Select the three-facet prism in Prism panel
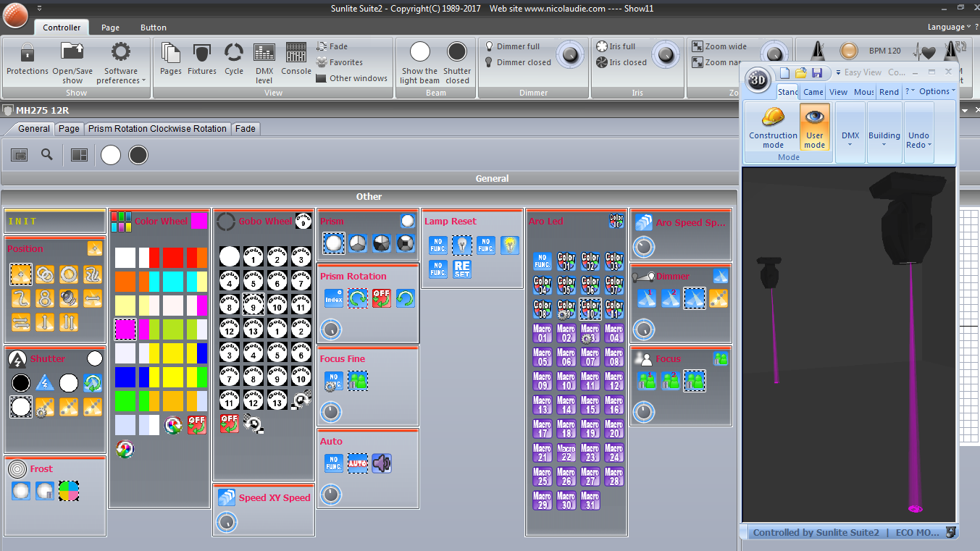Screen dimensions: 980x551 pos(358,243)
